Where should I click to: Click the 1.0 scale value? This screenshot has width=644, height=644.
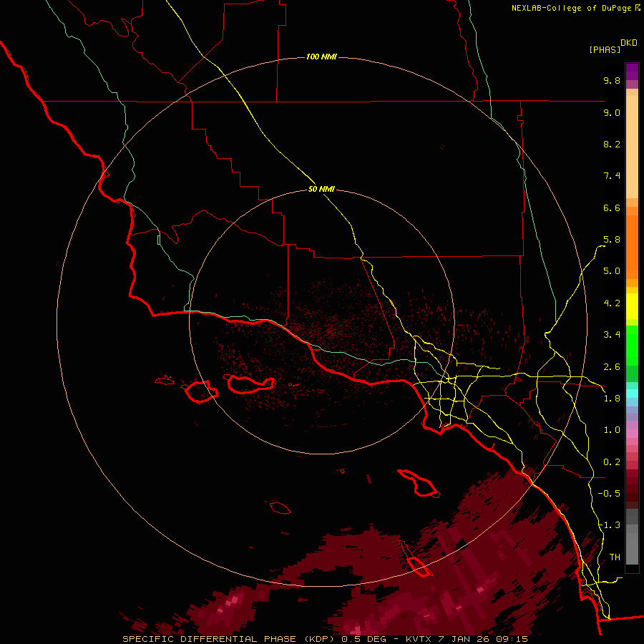[x=612, y=430]
